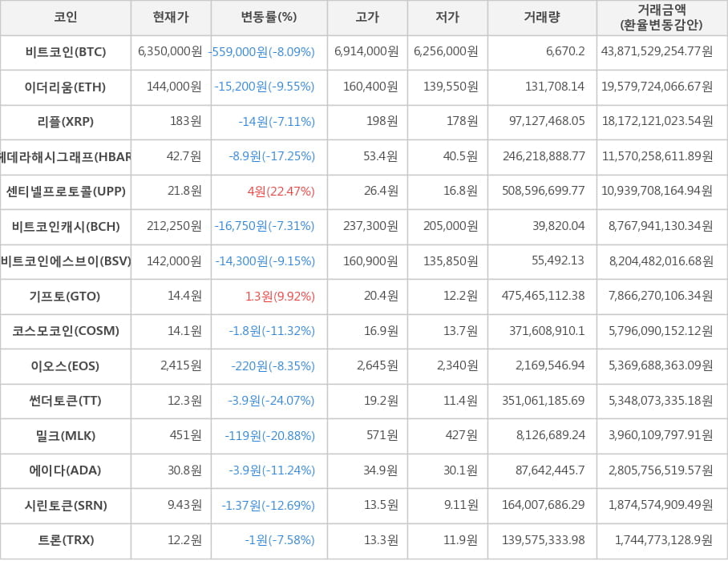Click TRX trade amount 1,744,773,128.9원
728x561 pixels.
point(664,540)
